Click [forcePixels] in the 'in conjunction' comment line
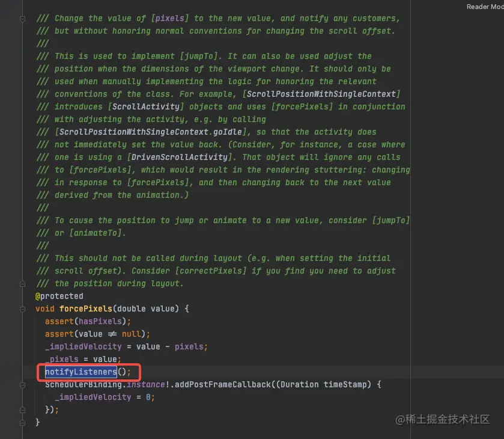The image size is (504, 439). click(302, 106)
